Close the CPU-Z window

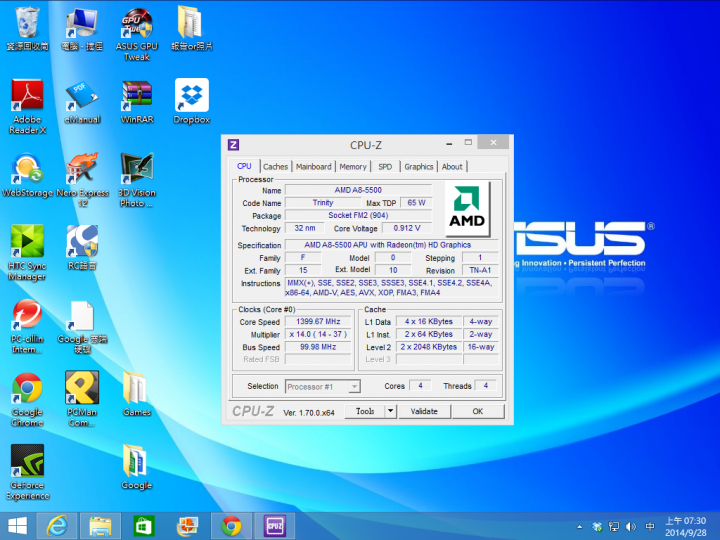click(493, 143)
